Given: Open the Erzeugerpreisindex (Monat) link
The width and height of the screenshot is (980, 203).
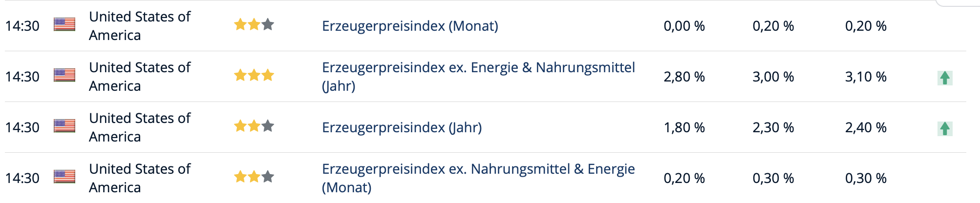Looking at the screenshot, I should click(x=410, y=26).
